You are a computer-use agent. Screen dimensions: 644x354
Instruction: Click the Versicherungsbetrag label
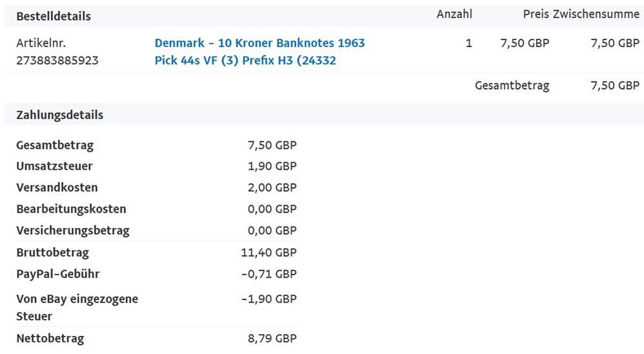pyautogui.click(x=73, y=231)
